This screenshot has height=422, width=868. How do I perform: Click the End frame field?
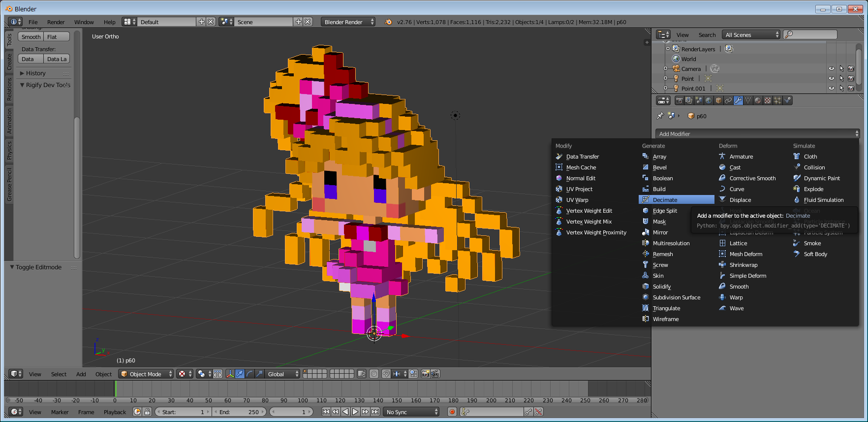[x=240, y=412]
